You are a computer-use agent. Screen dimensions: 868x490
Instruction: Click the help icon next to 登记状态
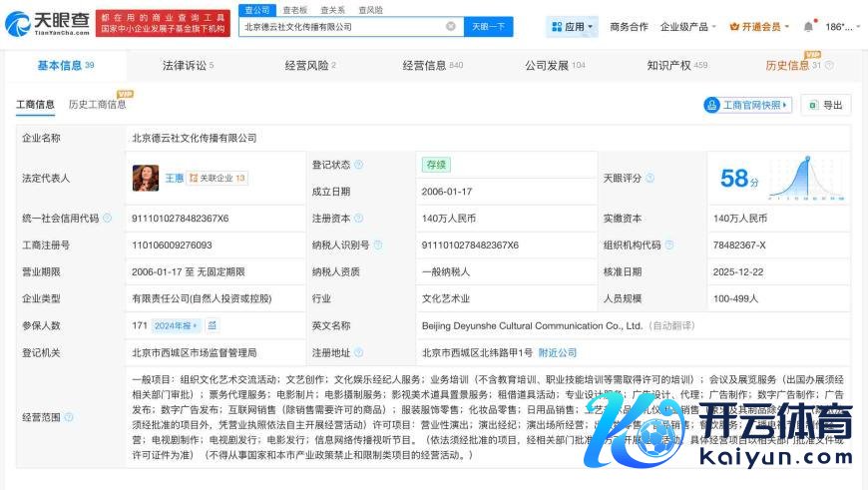coord(358,165)
